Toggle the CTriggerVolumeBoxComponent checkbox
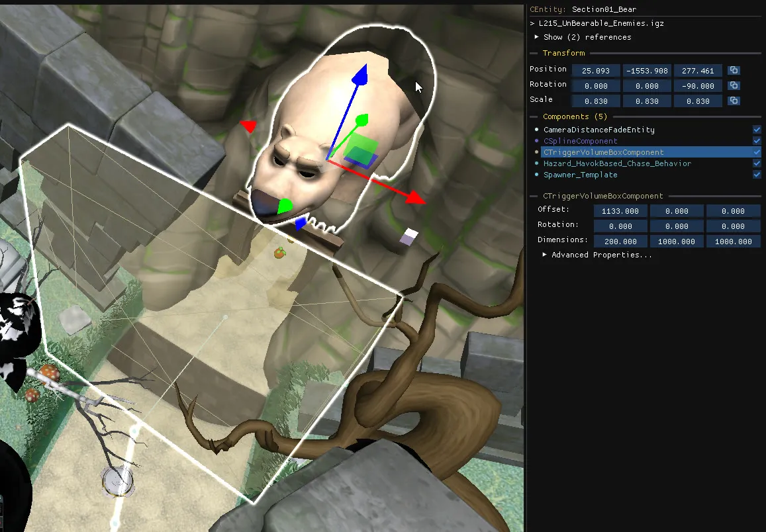Image resolution: width=766 pixels, height=532 pixels. [757, 152]
